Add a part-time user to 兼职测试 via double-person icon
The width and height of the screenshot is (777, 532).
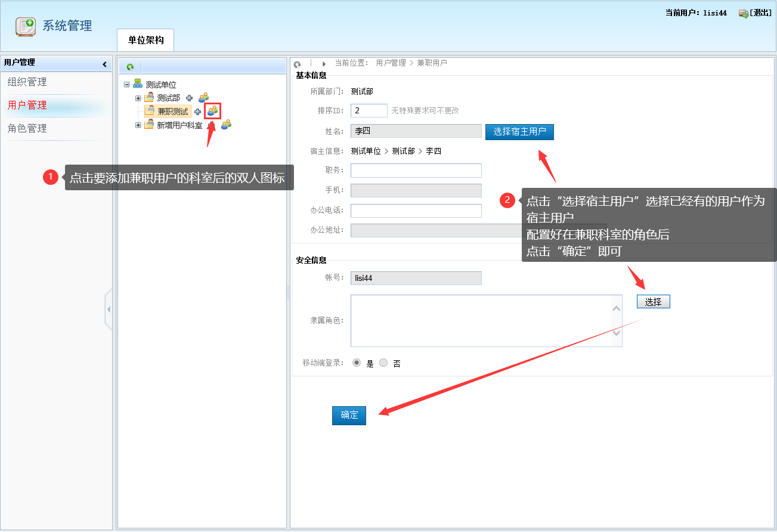point(213,111)
